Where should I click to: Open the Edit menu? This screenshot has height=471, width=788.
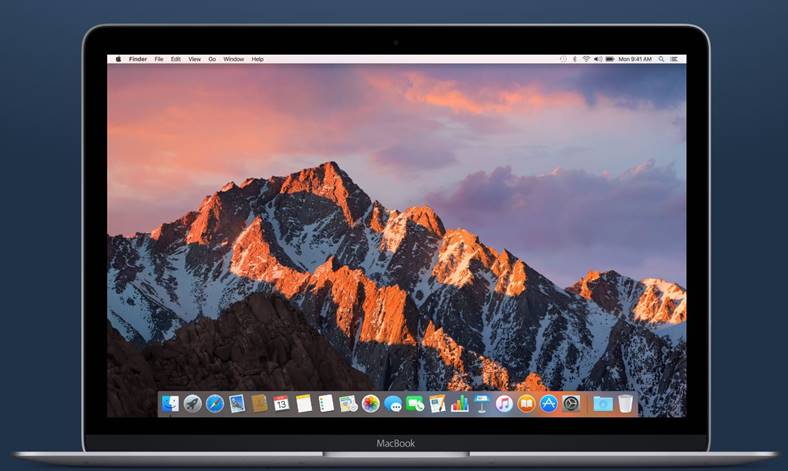click(175, 59)
